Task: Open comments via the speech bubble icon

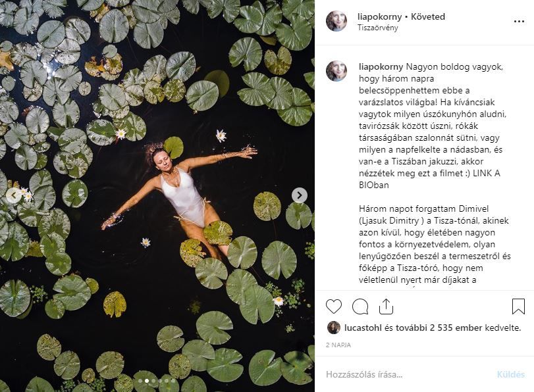Action: 360,306
